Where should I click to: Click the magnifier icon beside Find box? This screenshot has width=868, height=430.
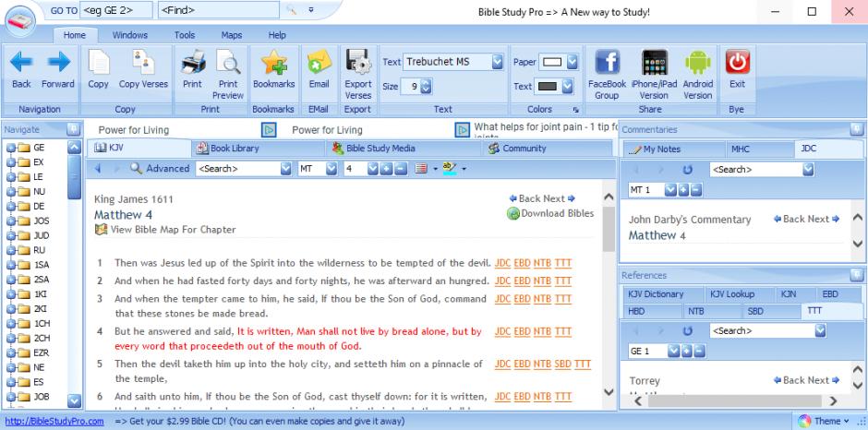click(x=291, y=9)
